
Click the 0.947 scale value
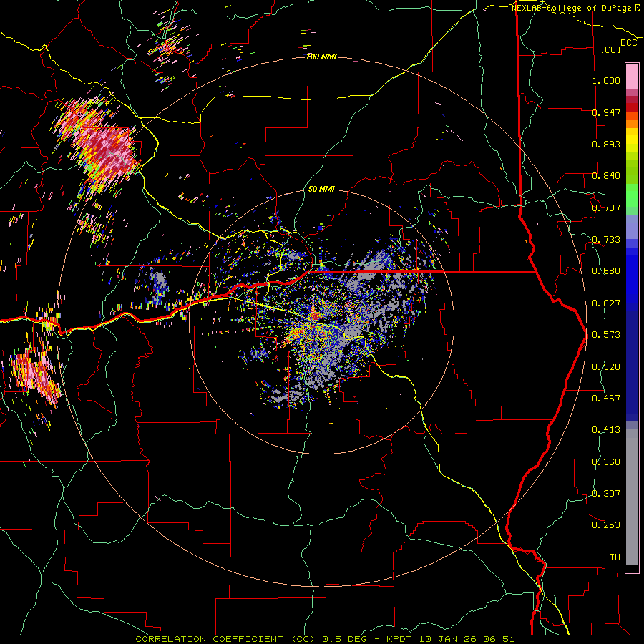606,112
